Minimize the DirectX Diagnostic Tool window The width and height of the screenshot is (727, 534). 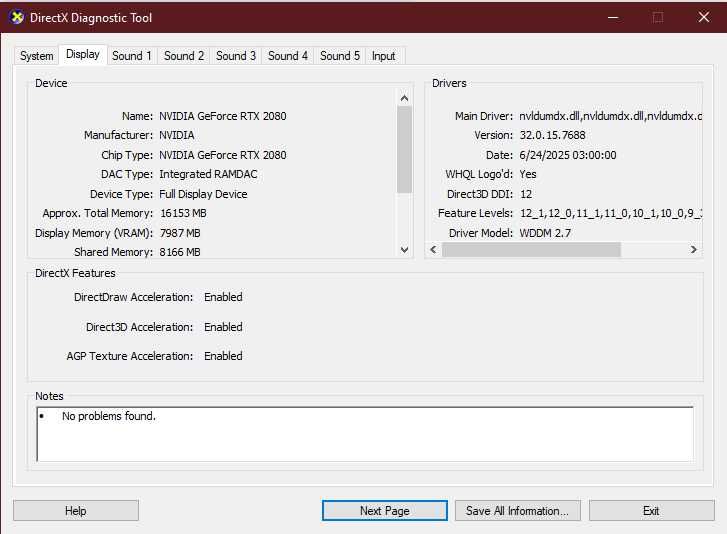(613, 18)
